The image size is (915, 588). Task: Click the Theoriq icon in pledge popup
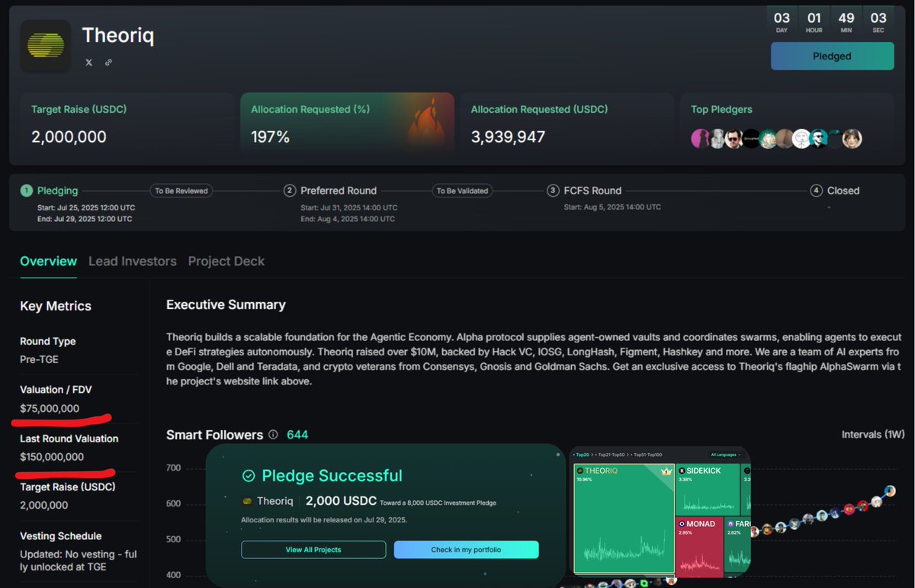(246, 501)
